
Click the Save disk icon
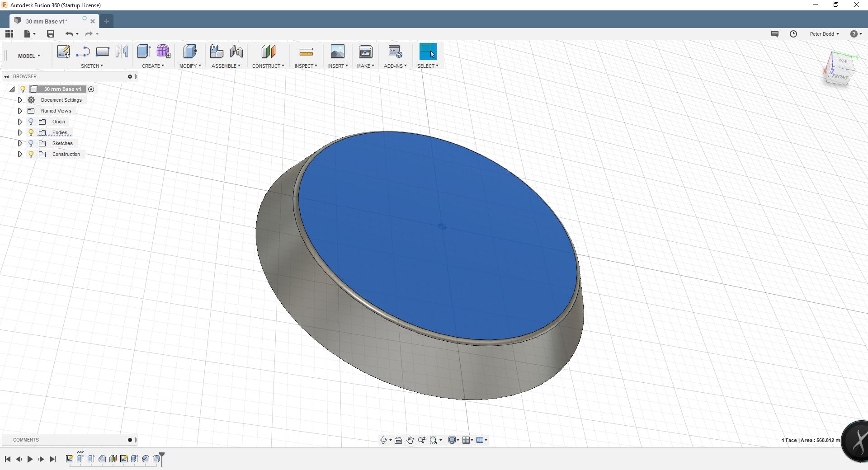point(51,34)
